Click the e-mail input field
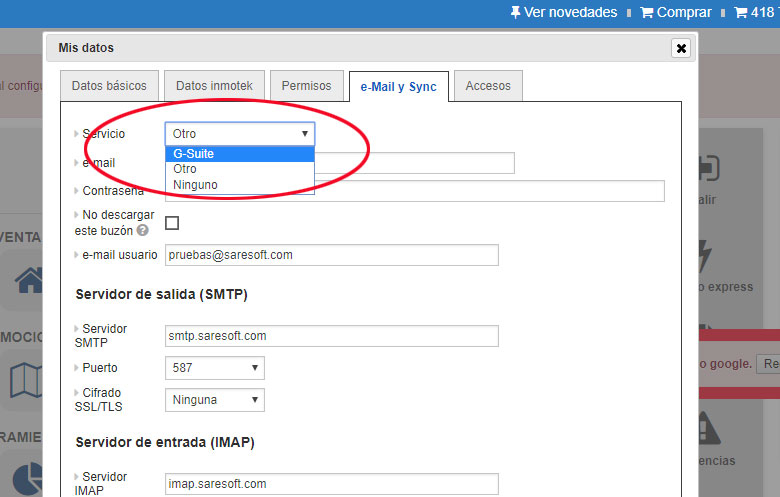This screenshot has width=780, height=497. (x=415, y=163)
